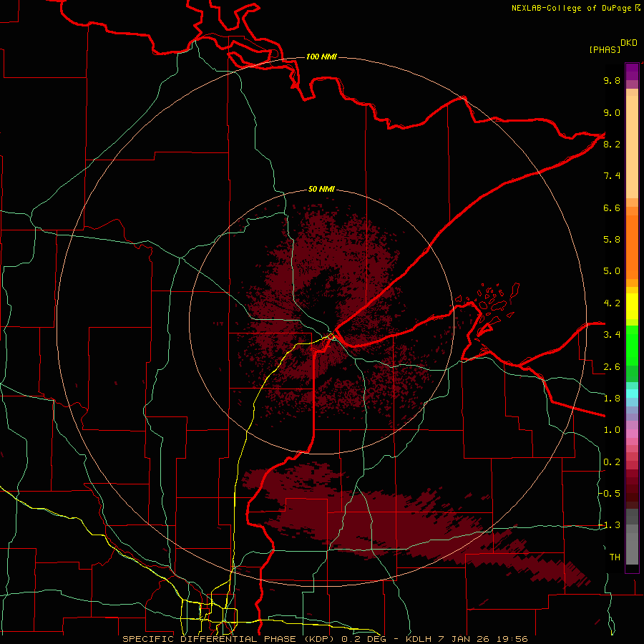Click the 5.0 value on the color scale
The height and width of the screenshot is (644, 644).
coord(612,271)
